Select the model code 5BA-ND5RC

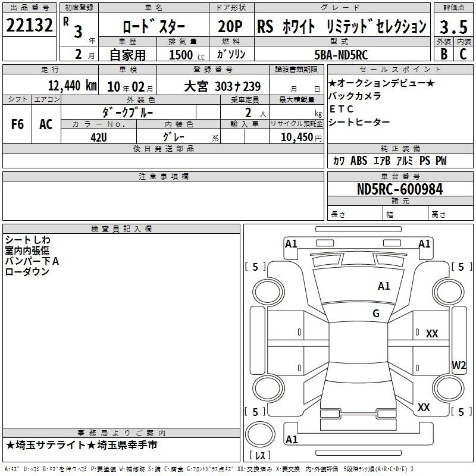(x=341, y=55)
